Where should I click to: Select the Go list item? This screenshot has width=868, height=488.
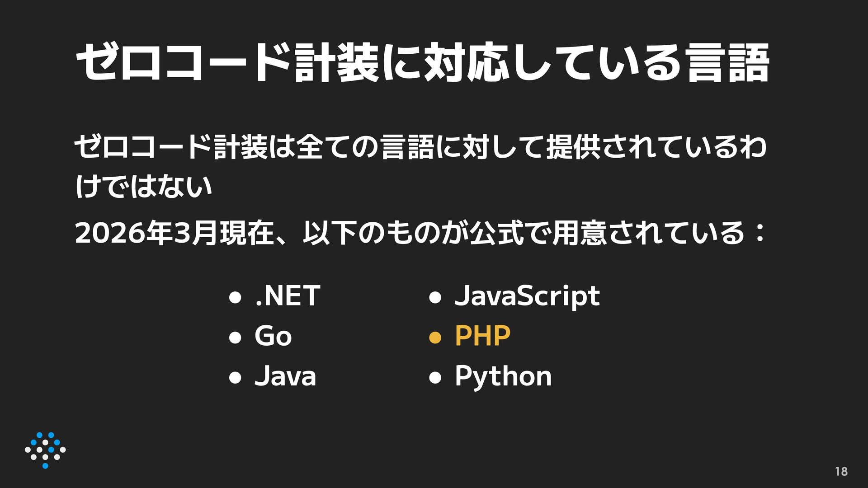click(x=273, y=336)
